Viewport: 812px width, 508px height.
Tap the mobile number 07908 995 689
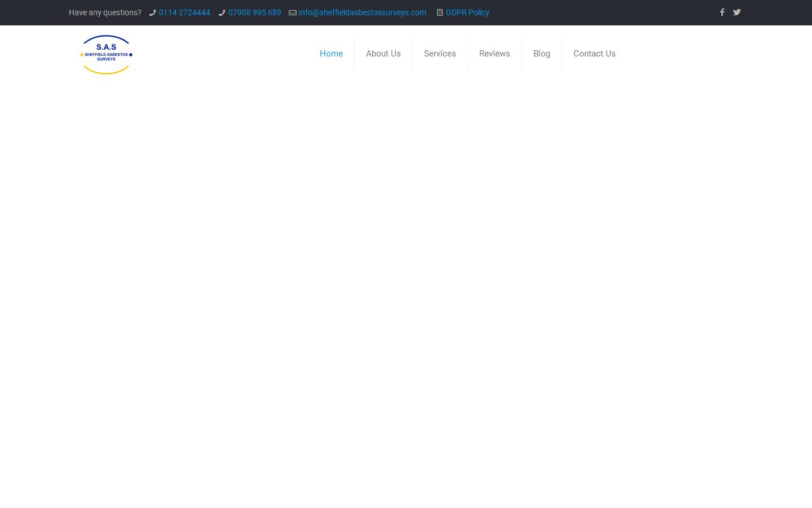254,12
